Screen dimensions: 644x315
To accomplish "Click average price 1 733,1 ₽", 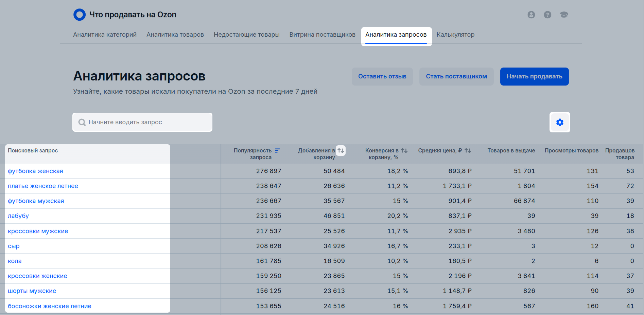I will click(457, 186).
